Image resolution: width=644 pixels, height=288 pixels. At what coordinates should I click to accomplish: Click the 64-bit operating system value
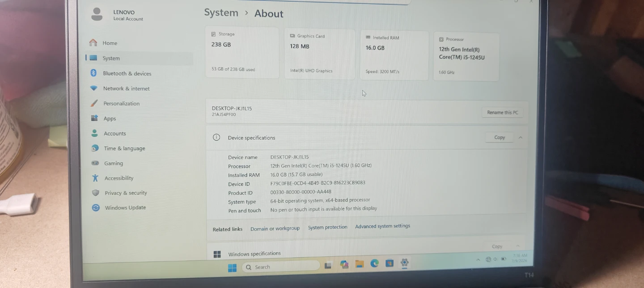[320, 200]
